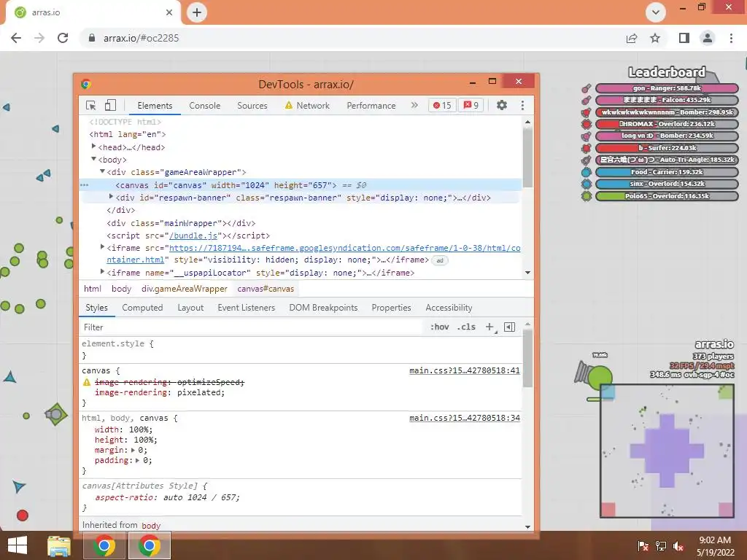Click the browser back arrow
This screenshot has width=747, height=560.
tap(16, 38)
